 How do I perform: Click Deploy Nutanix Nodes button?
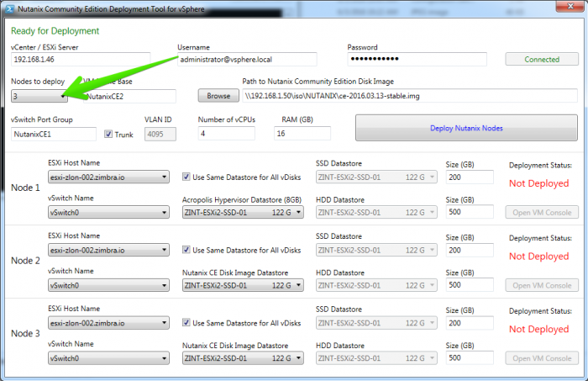click(466, 128)
